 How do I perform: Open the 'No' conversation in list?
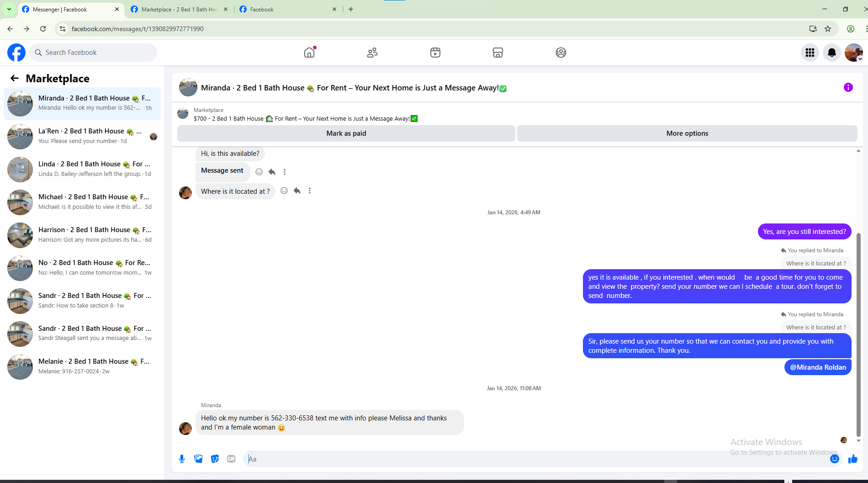coord(82,268)
